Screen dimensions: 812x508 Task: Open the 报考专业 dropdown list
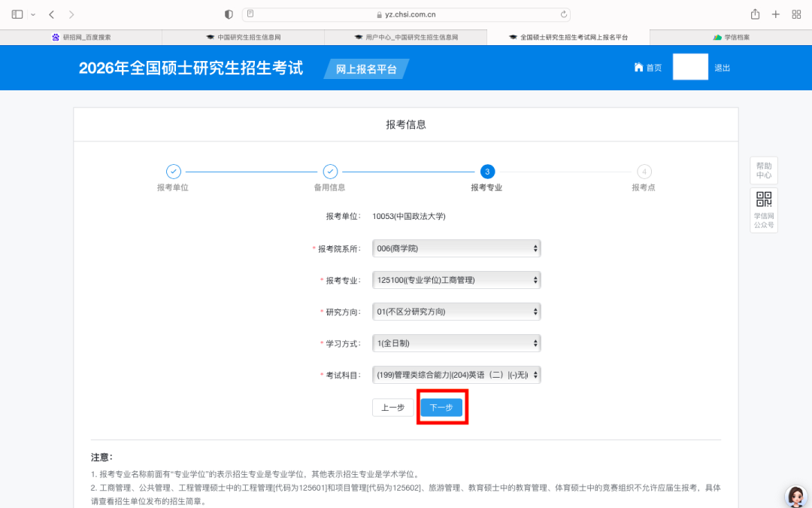click(456, 280)
